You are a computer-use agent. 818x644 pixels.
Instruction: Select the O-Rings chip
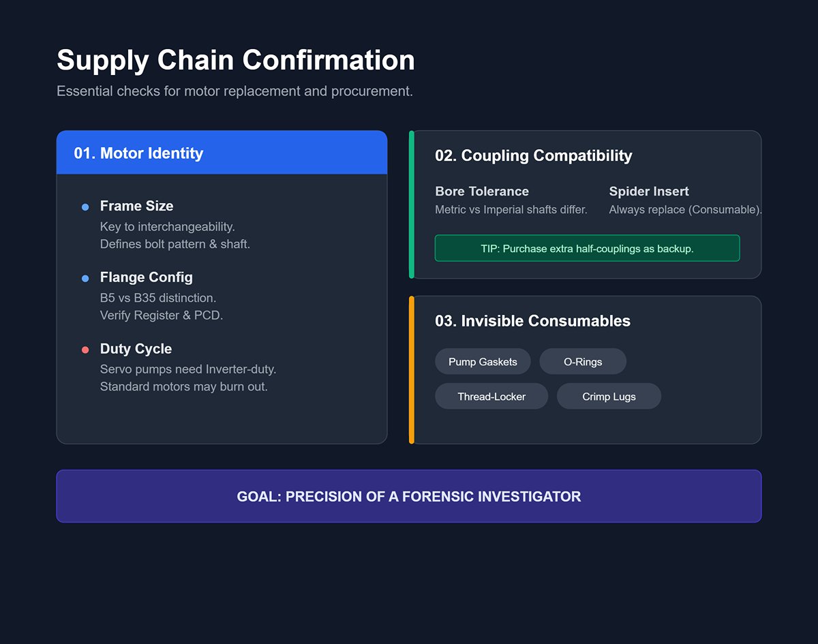point(583,362)
